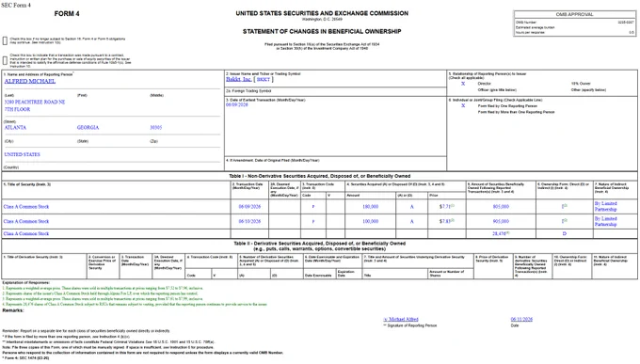Click the Remarks label
This screenshot has height=364, width=640.
[x=13, y=310]
